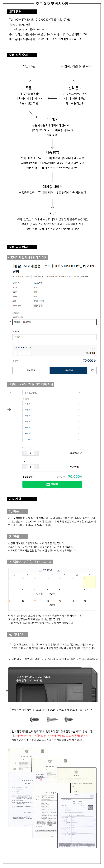The image size is (104, 868).
Task: Click the heart wishlist icon button
Action: [x=92, y=370]
